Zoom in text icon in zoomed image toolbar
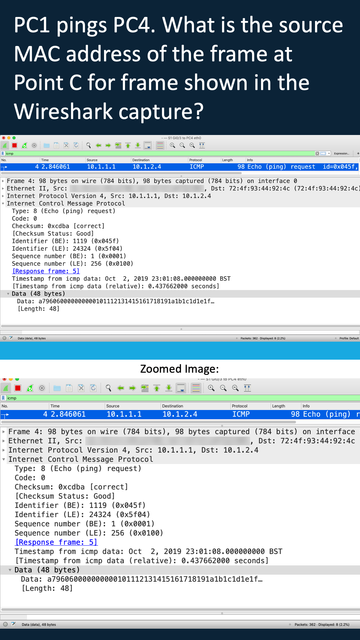Viewport: 360px width, 640px height. tap(211, 388)
